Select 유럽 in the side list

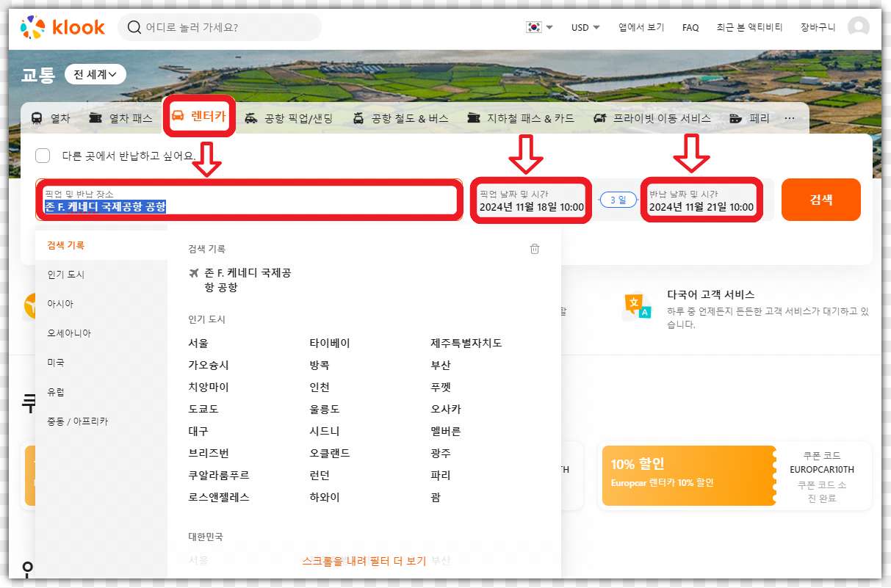[101, 392]
